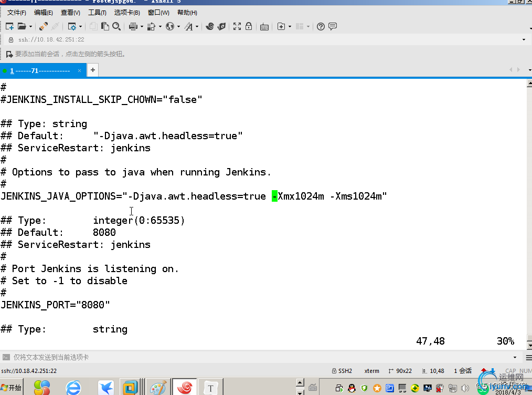This screenshot has width=532, height=395.
Task: Expand the encoding globe dropdown arrow
Action: pyautogui.click(x=178, y=26)
